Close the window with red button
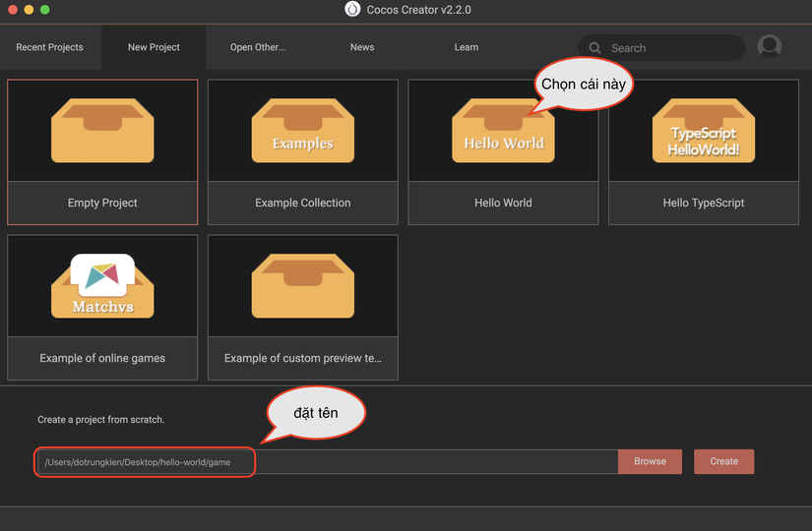The height and width of the screenshot is (531, 812). tap(13, 9)
